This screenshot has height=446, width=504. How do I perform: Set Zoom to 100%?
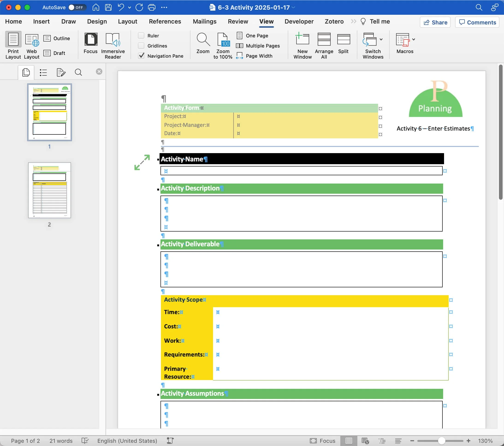[223, 45]
